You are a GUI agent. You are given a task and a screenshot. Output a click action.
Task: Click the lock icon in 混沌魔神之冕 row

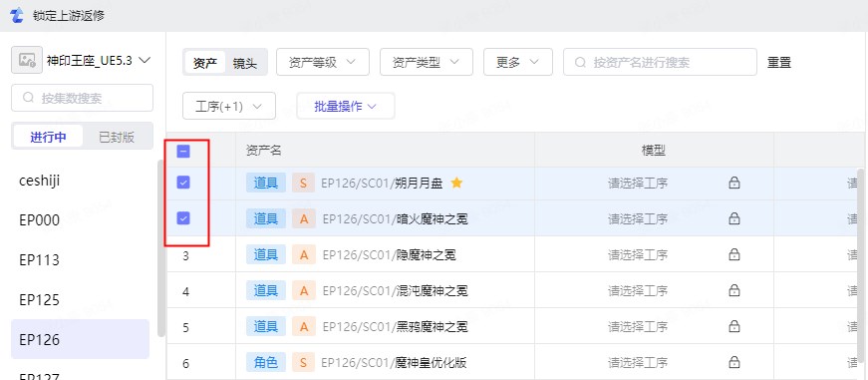coord(734,290)
